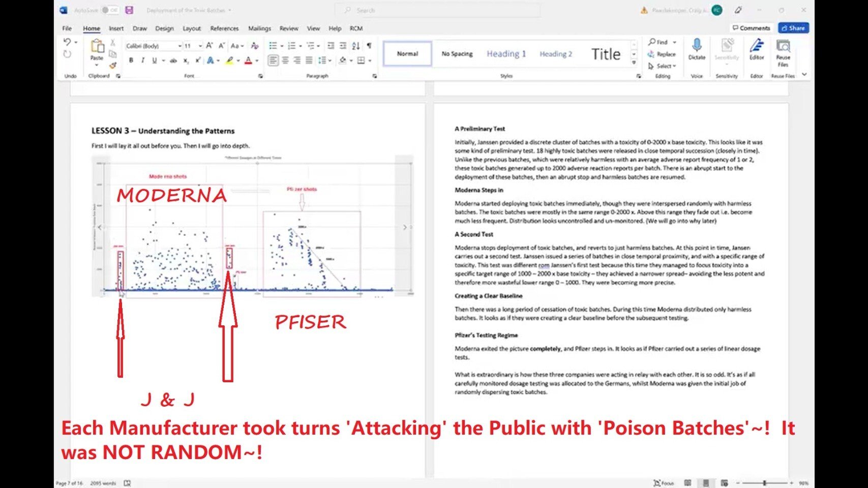The image size is (868, 488).
Task: Open the Editor pen icon
Action: click(x=757, y=46)
